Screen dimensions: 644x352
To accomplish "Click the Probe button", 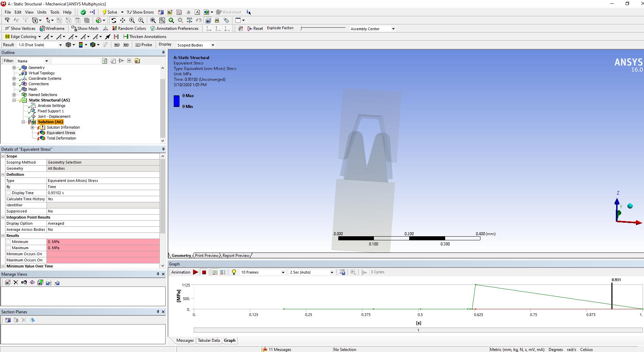I will click(144, 45).
